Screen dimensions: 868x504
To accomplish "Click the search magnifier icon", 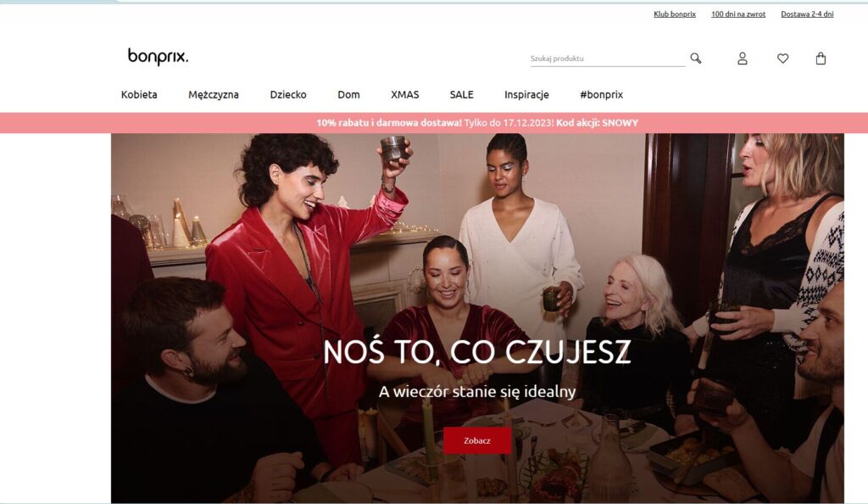I will click(x=696, y=59).
